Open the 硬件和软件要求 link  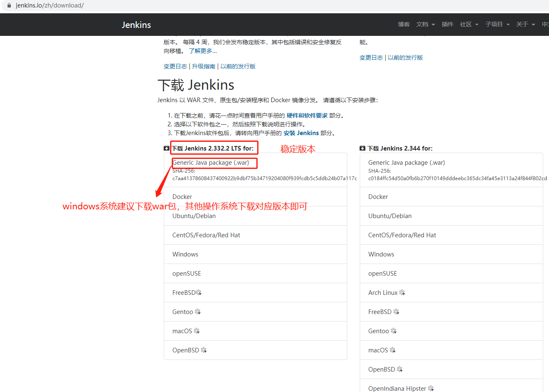[x=307, y=116]
